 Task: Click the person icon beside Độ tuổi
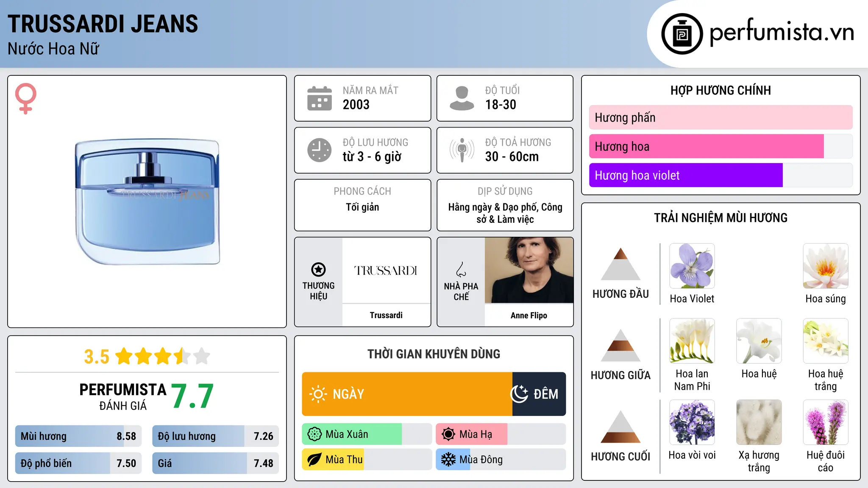pos(462,98)
